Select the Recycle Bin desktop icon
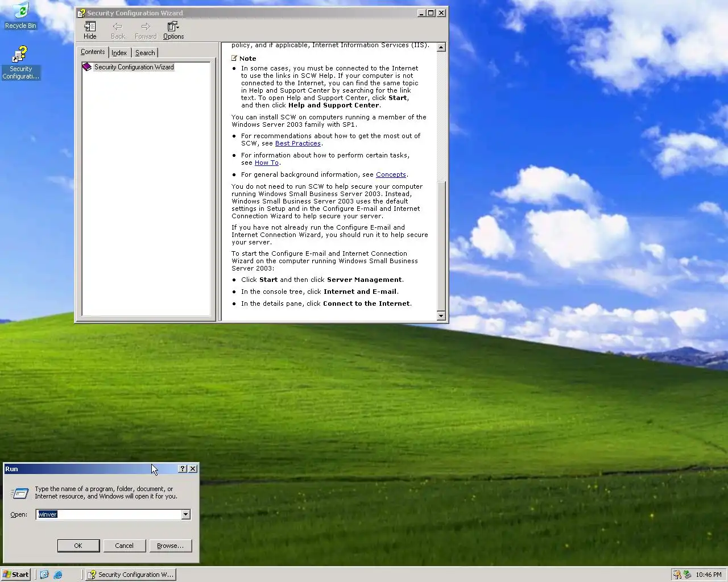Viewport: 728px width, 582px height. pyautogui.click(x=20, y=15)
